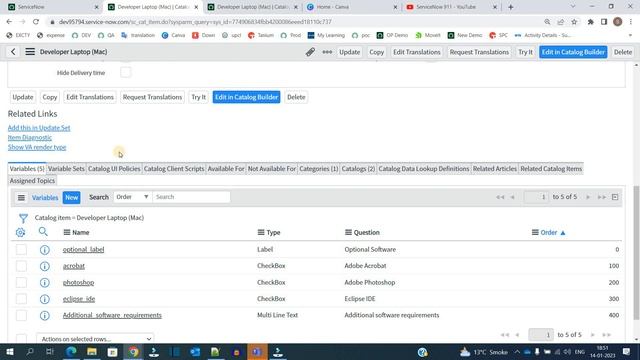Select the Additional_software_requirements row checkbox
Screen dimensions: 640x360
point(21,316)
